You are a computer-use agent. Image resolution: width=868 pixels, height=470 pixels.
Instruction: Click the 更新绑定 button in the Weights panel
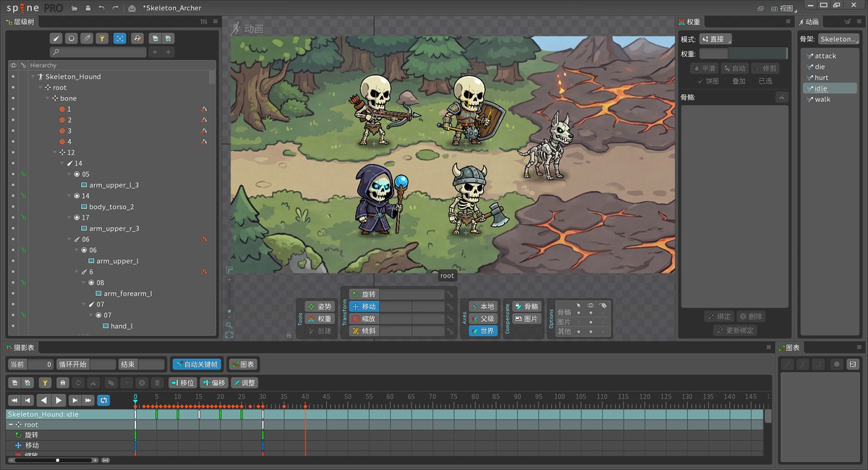(734, 330)
